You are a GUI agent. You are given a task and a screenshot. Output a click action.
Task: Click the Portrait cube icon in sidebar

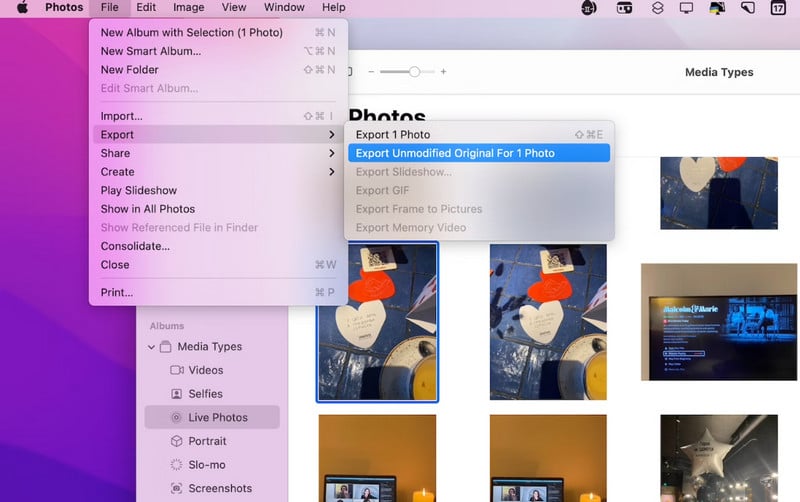(x=177, y=441)
